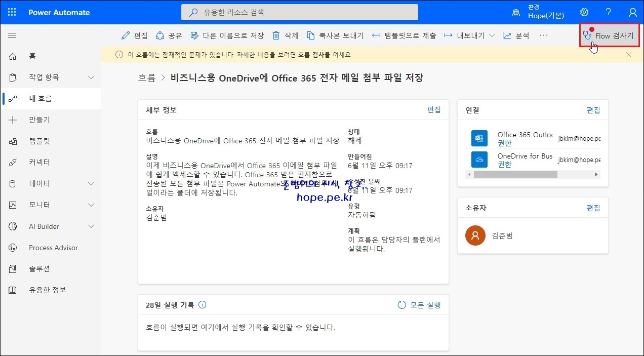
Task: Click owner 김준범 avatar icon
Action: (475, 235)
